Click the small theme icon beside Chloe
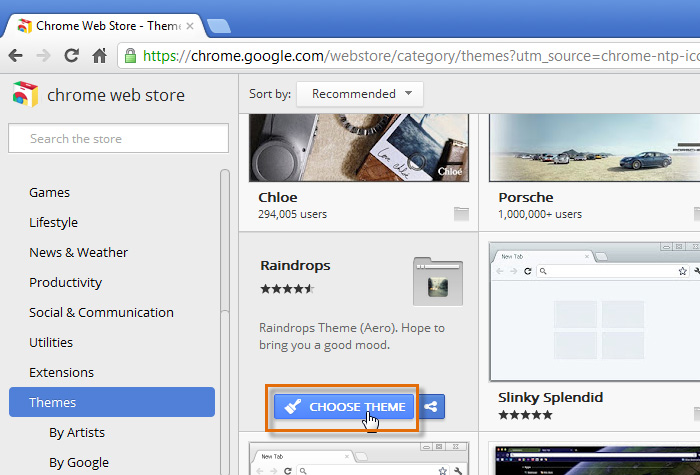The width and height of the screenshot is (700, 475). (x=461, y=214)
